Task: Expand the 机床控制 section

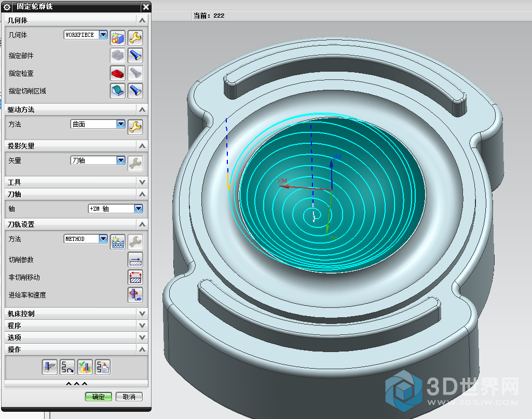Action: click(x=142, y=314)
